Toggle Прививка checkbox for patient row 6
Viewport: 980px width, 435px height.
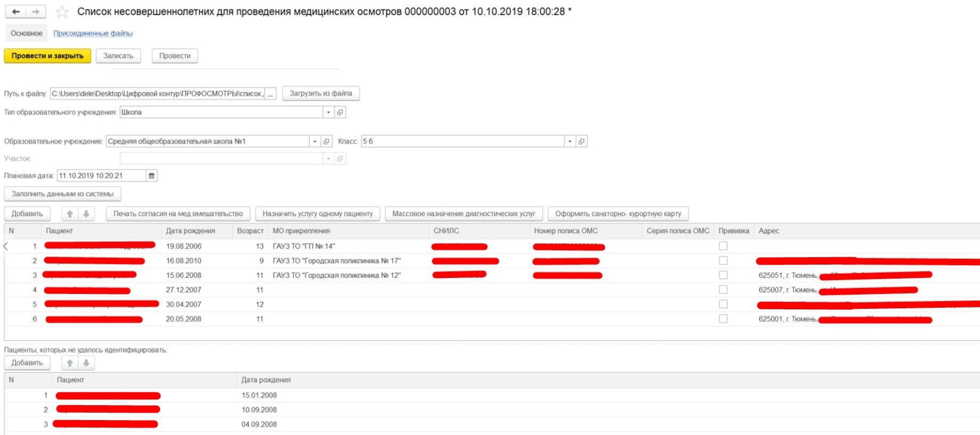tap(723, 319)
